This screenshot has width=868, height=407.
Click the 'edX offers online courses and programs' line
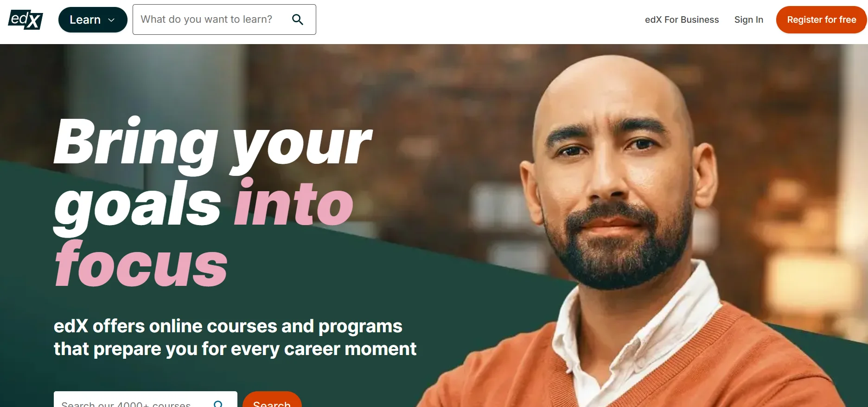click(x=228, y=326)
